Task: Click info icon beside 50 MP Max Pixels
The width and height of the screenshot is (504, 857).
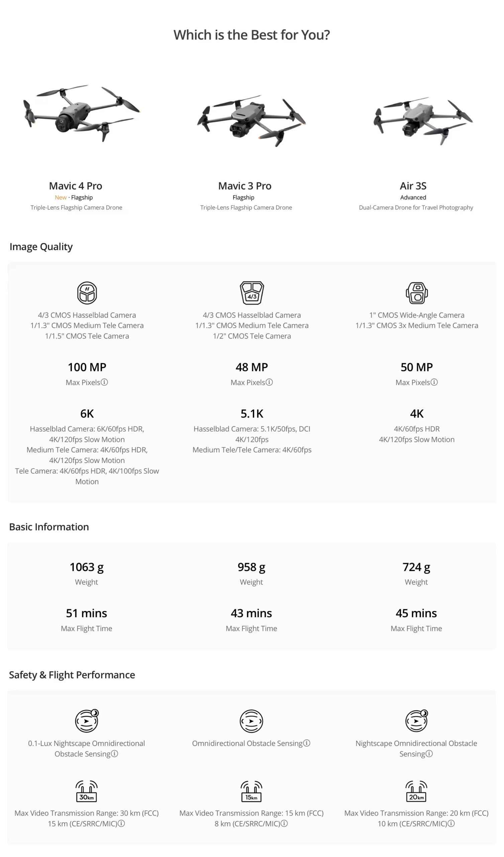Action: click(434, 382)
